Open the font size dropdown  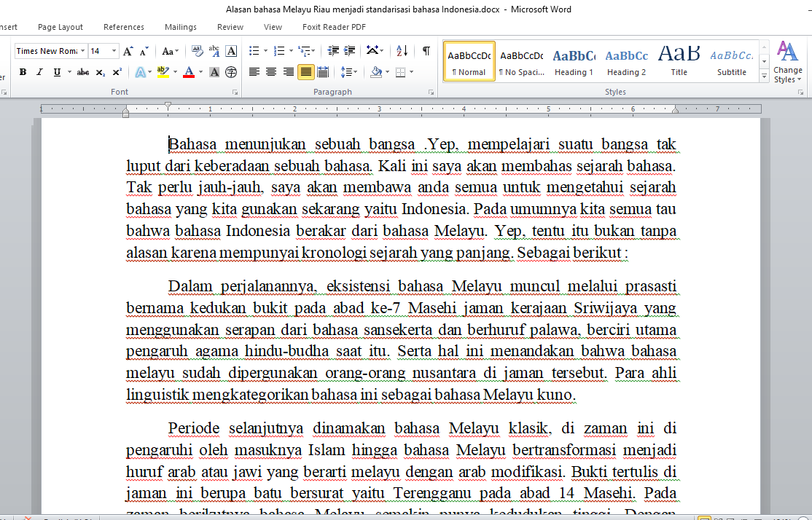pyautogui.click(x=114, y=51)
